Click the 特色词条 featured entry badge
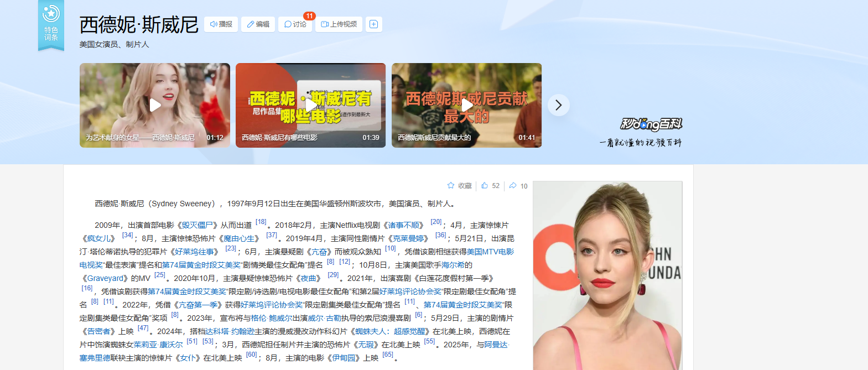 pos(51,25)
